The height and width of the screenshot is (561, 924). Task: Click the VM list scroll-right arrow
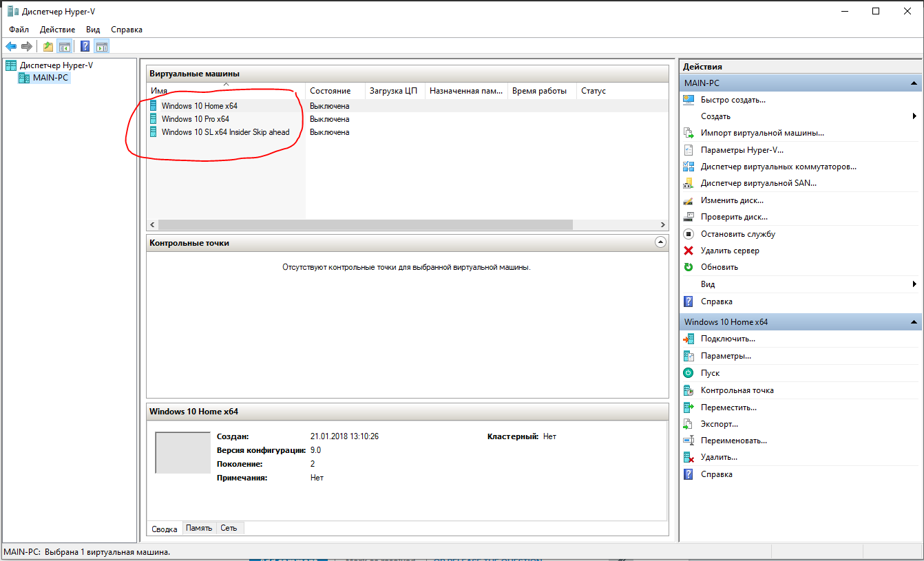[x=663, y=225]
